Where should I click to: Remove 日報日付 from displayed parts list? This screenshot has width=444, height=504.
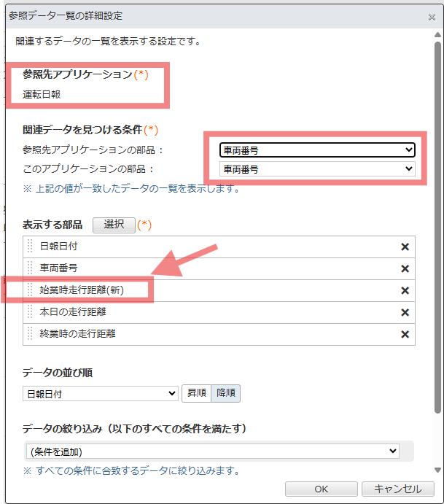(x=405, y=247)
